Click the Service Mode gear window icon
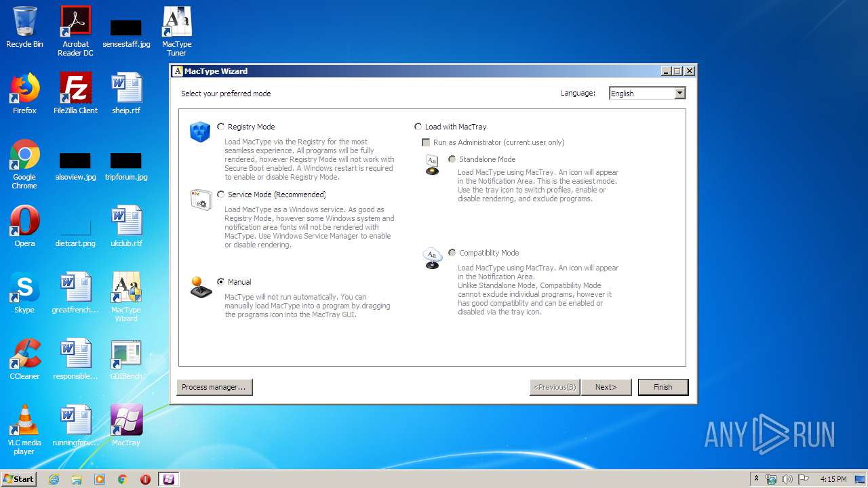 tap(201, 199)
